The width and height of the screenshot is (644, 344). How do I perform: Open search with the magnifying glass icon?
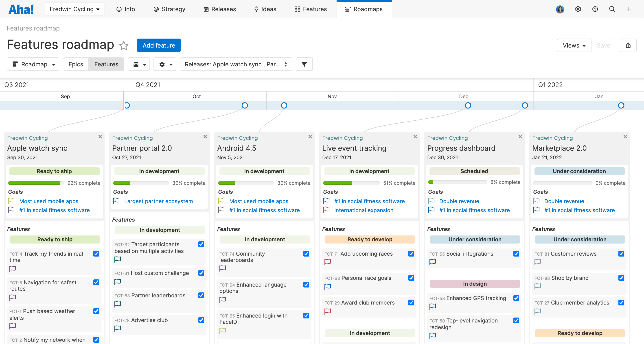[x=612, y=9]
